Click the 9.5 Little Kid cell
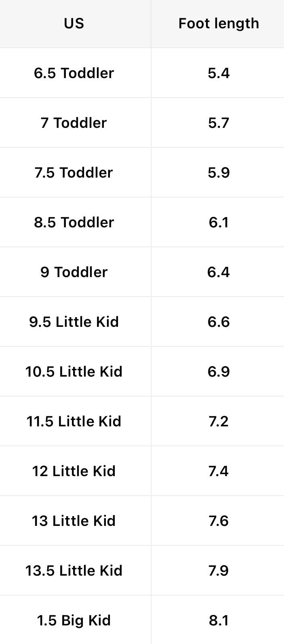 coord(74,322)
